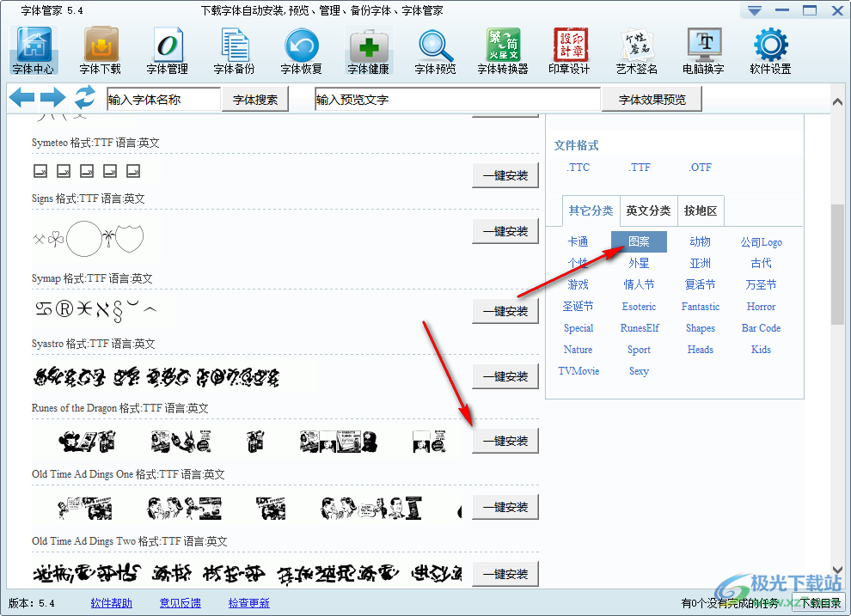Select the Horror font category
The image size is (851, 616).
[760, 306]
